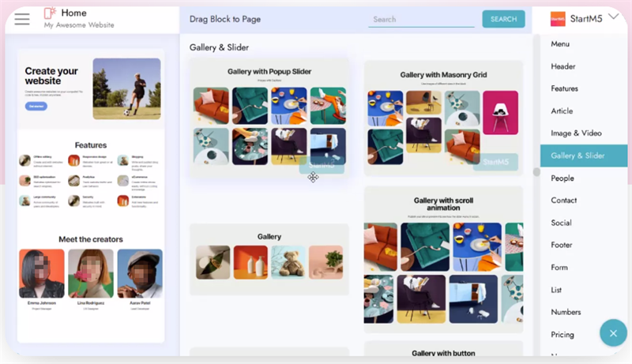Viewport: 632px width, 364px height.
Task: Click the Mobirise phone logo icon
Action: (x=50, y=13)
